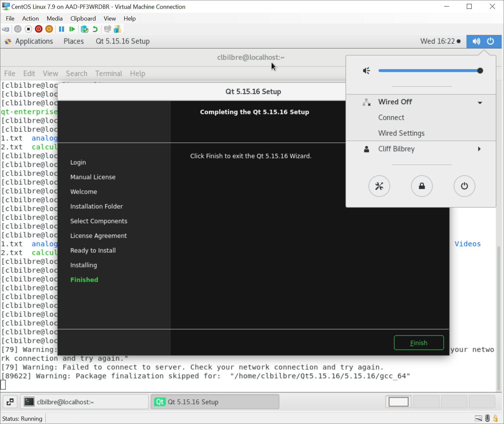Collapse the Wired Off section arrow

coord(480,103)
